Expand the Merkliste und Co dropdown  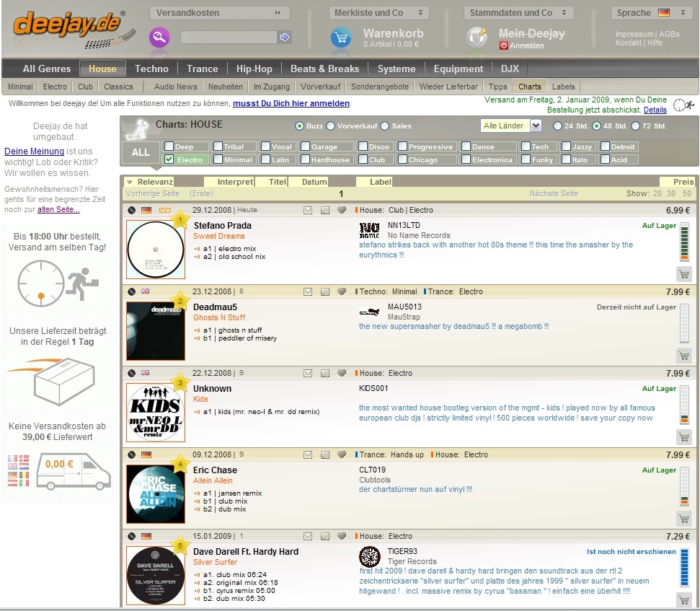(x=379, y=12)
